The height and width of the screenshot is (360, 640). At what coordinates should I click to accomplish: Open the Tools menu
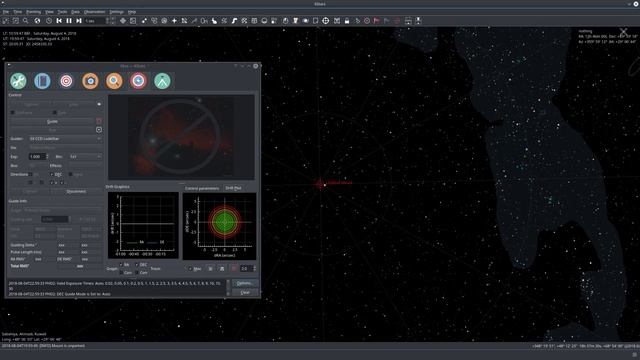point(62,12)
